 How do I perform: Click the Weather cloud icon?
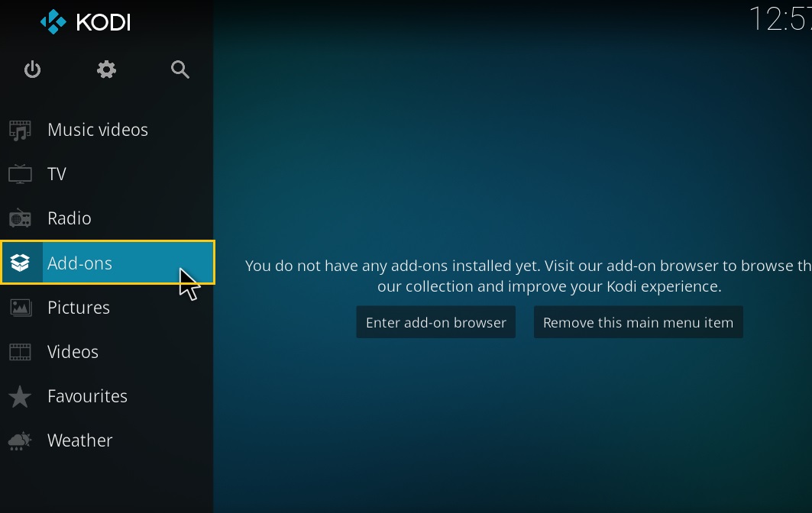coord(18,440)
